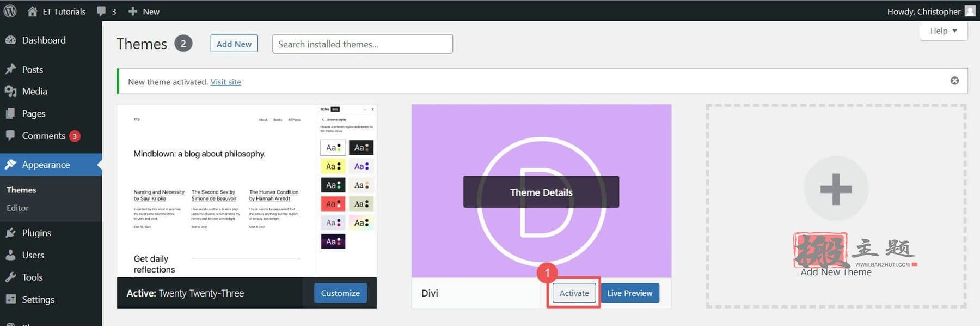Screen dimensions: 980x326
Task: Click the home icon beside ET Tutorials
Action: (x=32, y=11)
